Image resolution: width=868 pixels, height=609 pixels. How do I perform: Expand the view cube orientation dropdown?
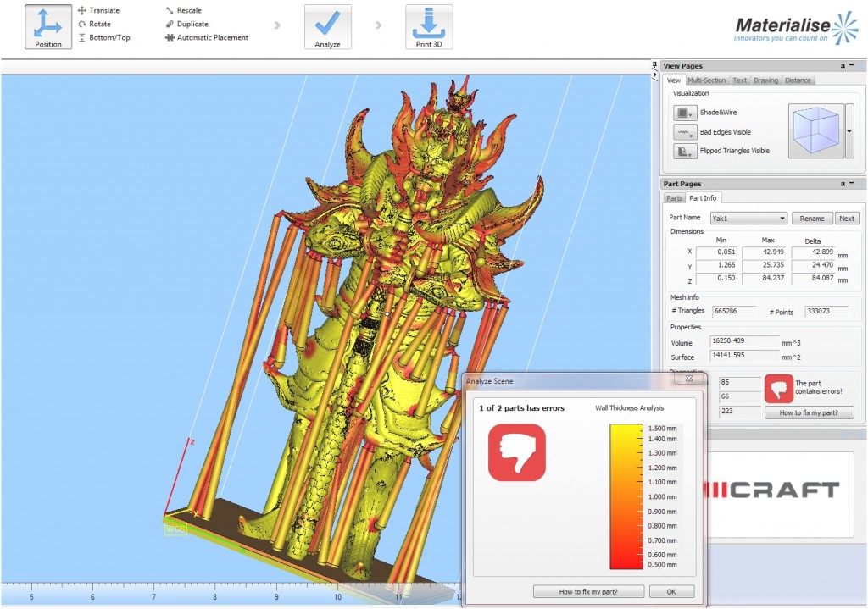click(x=849, y=131)
